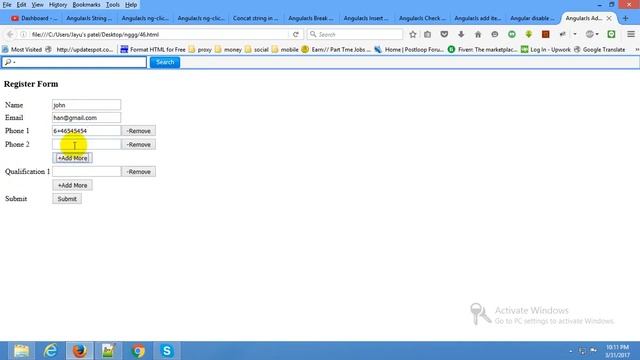640x360 pixels.
Task: Open File Explorer from taskbar
Action: pos(21,351)
